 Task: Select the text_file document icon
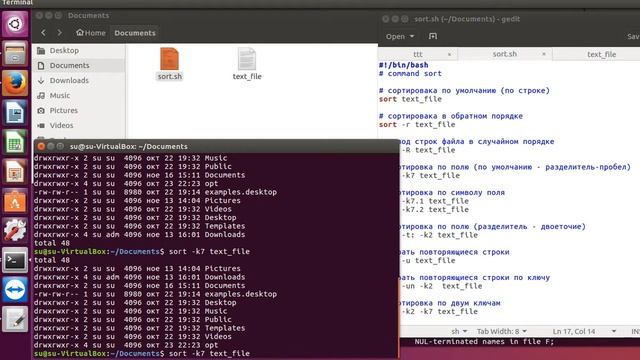[247, 59]
